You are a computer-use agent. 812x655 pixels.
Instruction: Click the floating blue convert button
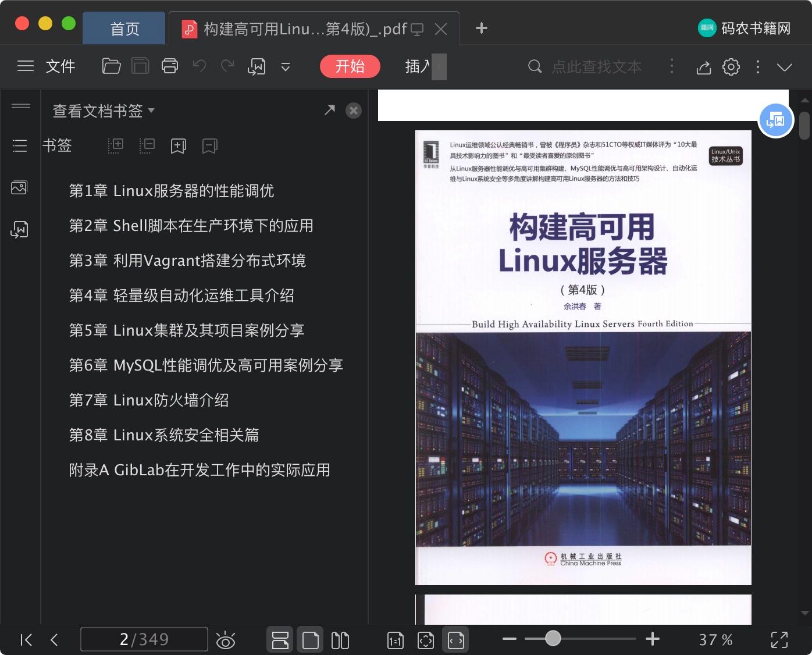coord(776,121)
